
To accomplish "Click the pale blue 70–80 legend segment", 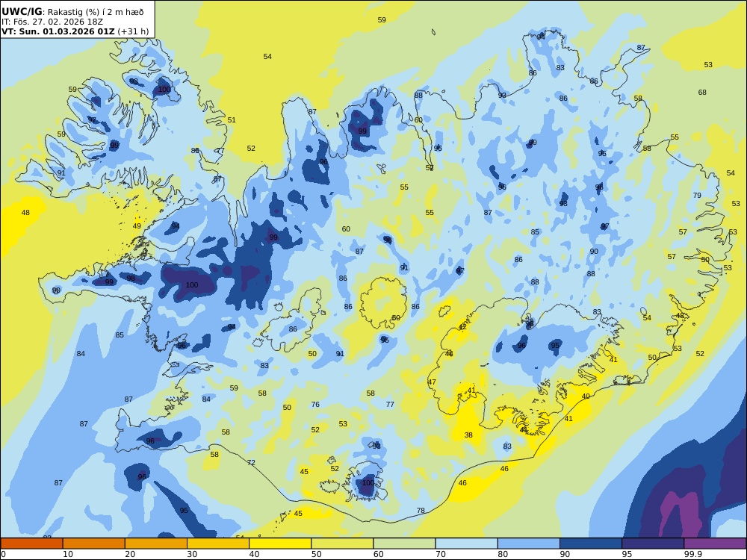I will (x=466, y=544).
